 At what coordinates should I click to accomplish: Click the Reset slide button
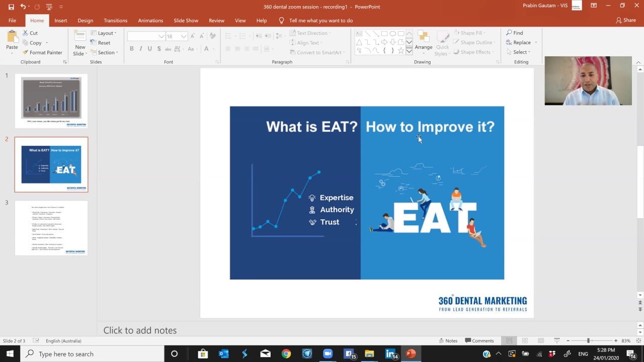coord(104,43)
